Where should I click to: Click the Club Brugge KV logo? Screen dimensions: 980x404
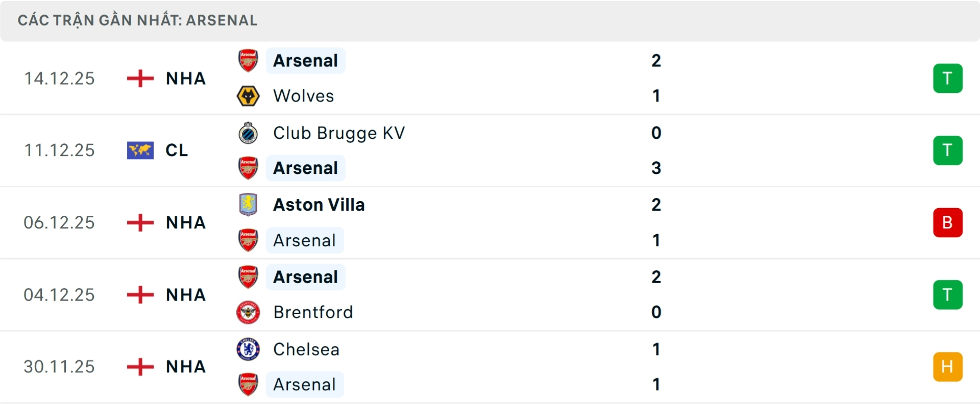[249, 133]
